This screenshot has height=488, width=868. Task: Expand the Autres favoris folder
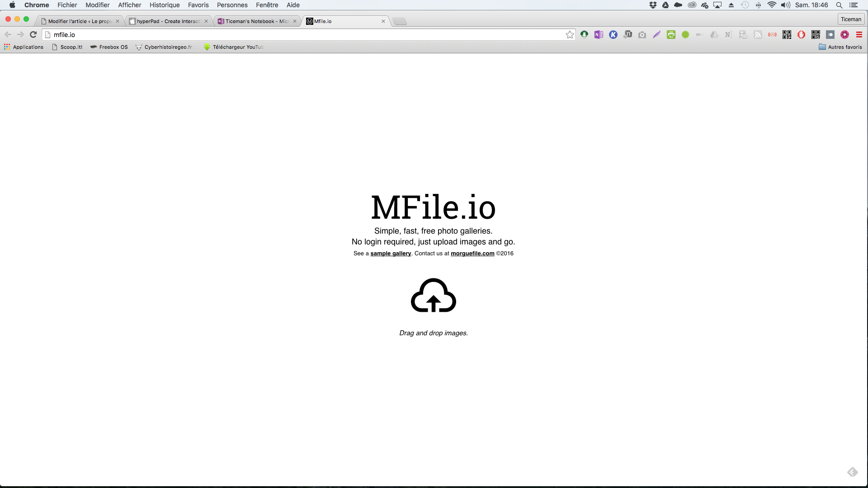pos(840,47)
